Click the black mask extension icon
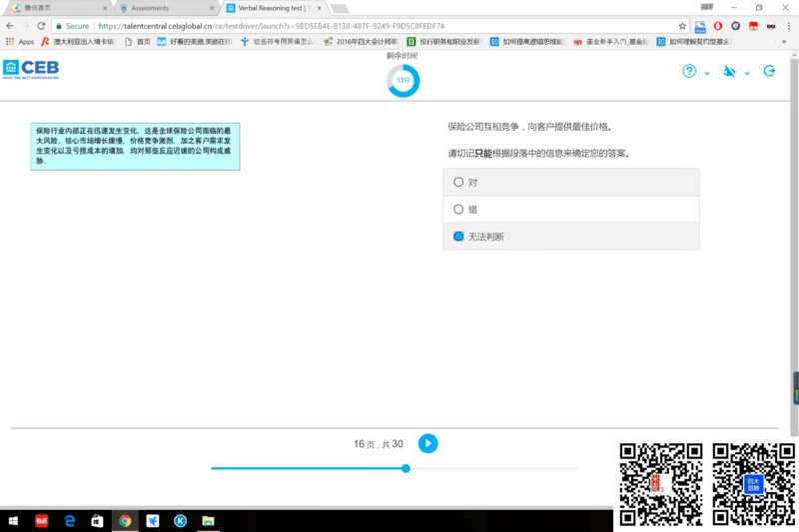The image size is (799, 532). coord(771,26)
